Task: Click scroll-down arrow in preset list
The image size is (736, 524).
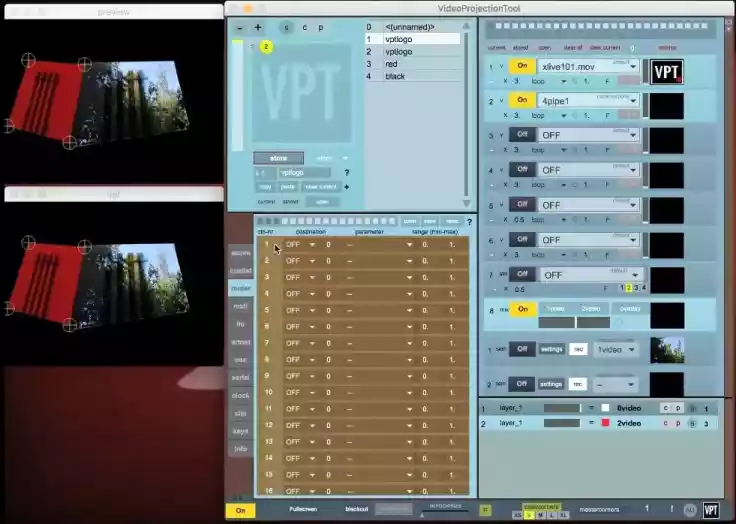Action: coord(466,203)
